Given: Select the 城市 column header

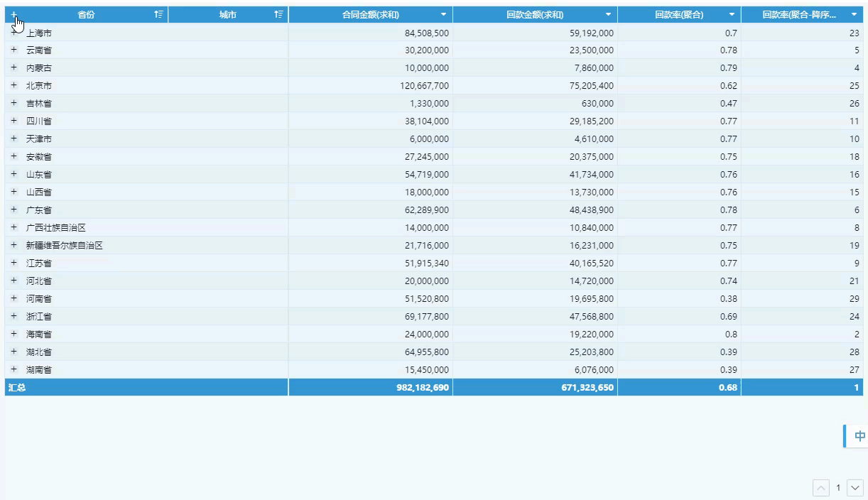Looking at the screenshot, I should point(228,14).
